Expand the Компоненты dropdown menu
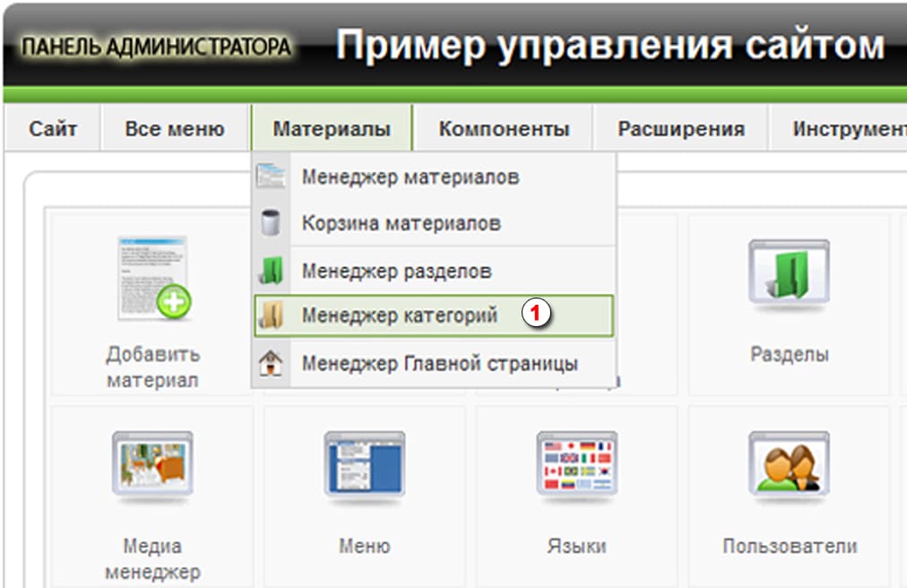The image size is (907, 588). pyautogui.click(x=504, y=129)
